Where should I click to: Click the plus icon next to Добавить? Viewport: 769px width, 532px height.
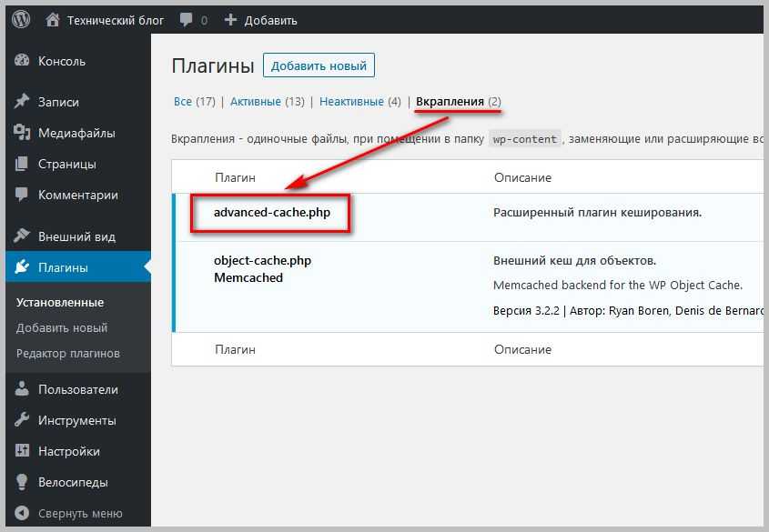[230, 20]
